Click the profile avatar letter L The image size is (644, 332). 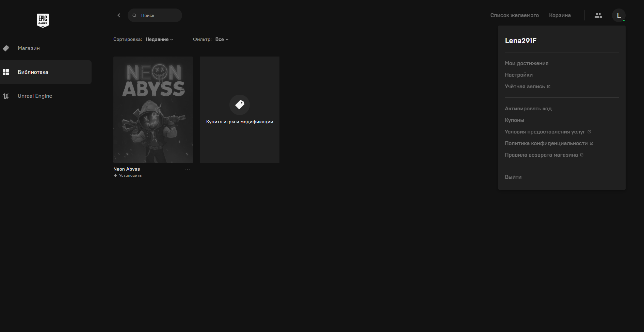click(618, 15)
